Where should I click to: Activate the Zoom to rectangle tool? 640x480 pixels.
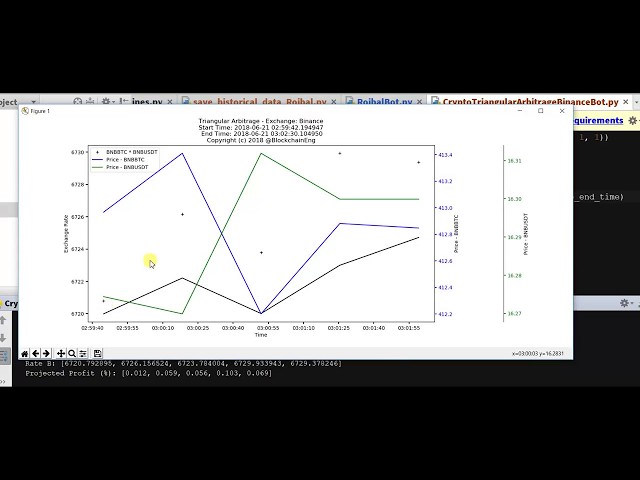[72, 353]
